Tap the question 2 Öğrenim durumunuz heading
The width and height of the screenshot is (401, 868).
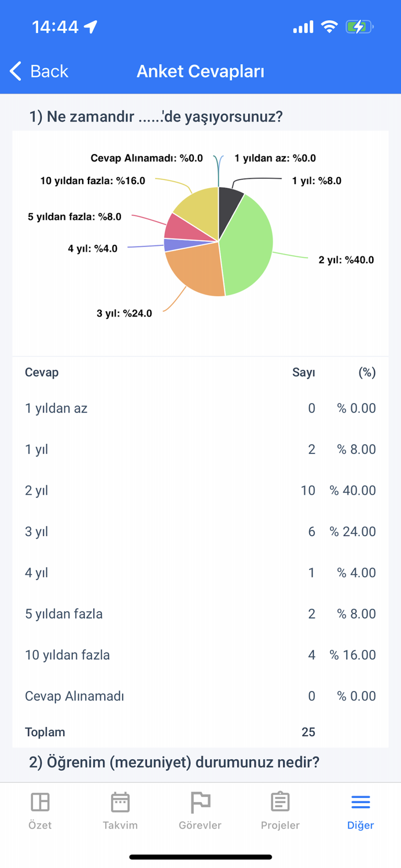[174, 762]
